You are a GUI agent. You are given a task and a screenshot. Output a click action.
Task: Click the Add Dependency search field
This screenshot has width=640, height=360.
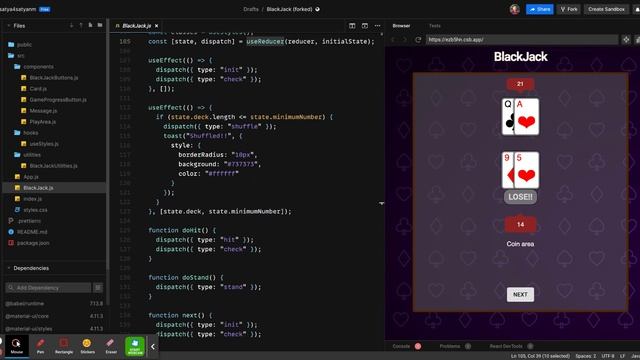coord(48,288)
